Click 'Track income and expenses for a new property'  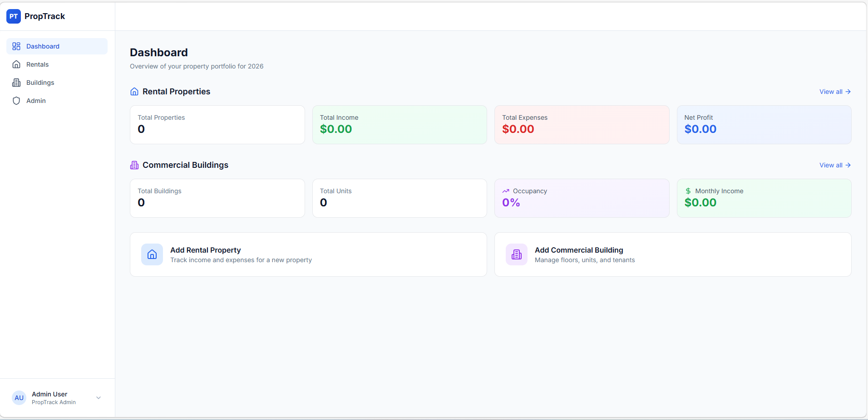click(x=241, y=260)
